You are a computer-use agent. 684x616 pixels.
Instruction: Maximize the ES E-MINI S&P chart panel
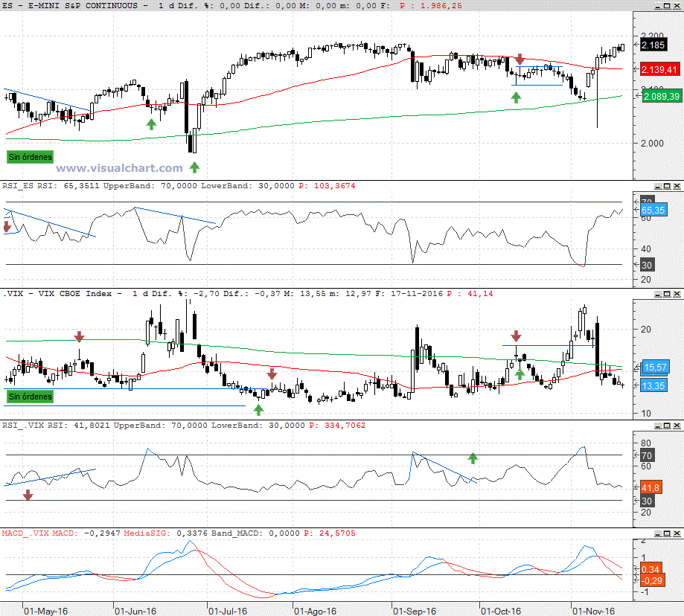tap(668, 6)
